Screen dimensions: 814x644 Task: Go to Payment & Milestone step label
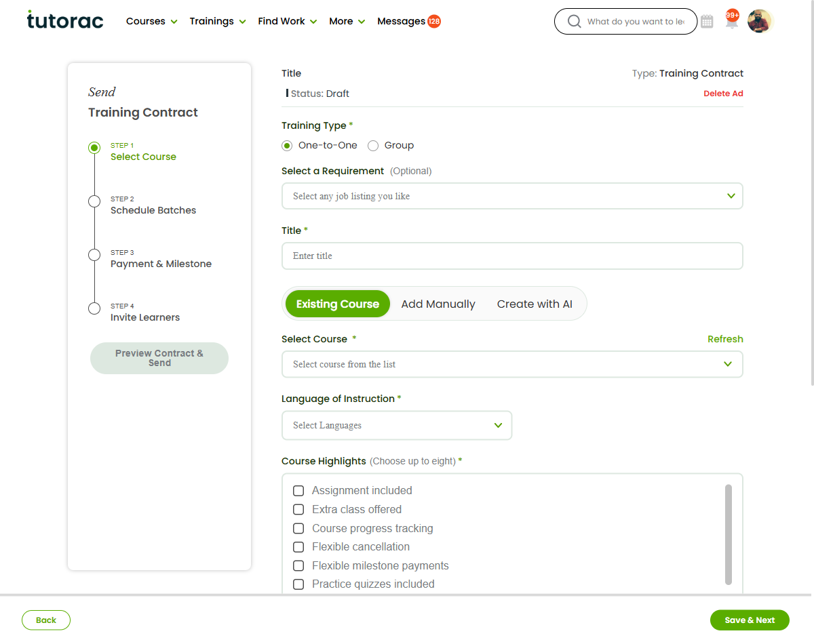coord(161,264)
